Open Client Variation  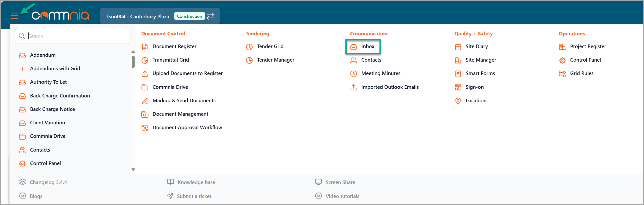click(x=48, y=123)
